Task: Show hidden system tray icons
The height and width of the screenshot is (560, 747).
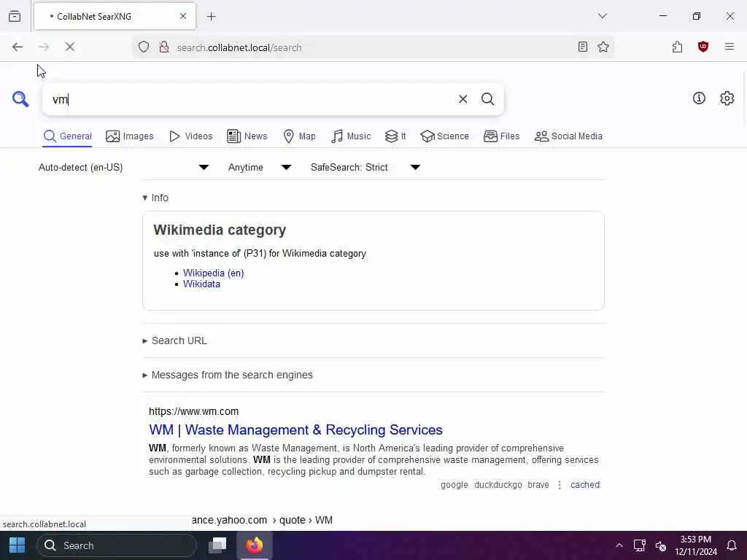Action: coord(619,545)
